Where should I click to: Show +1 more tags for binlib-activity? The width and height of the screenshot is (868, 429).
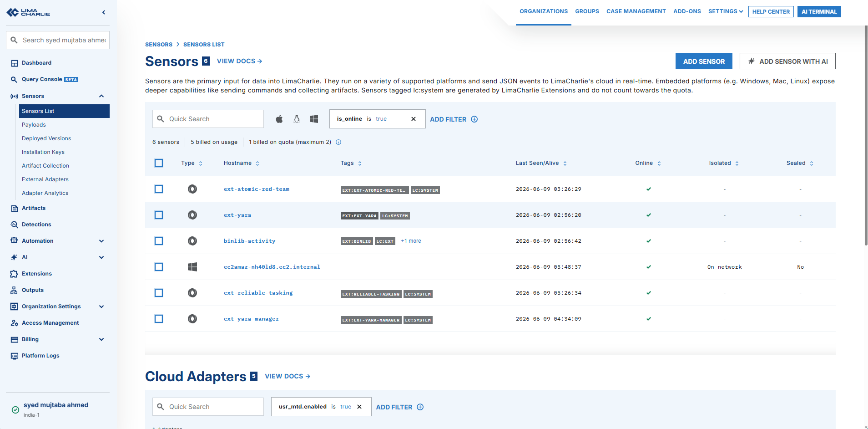pos(411,241)
